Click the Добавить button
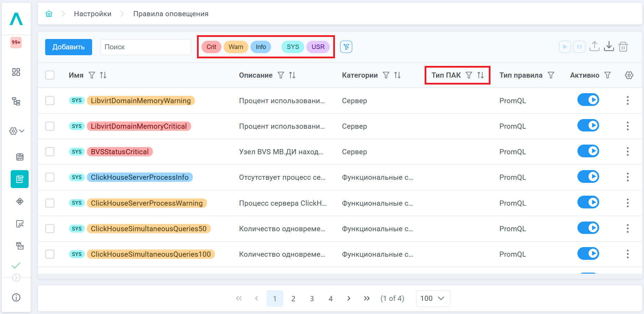Image resolution: width=644 pixels, height=314 pixels. pos(68,47)
